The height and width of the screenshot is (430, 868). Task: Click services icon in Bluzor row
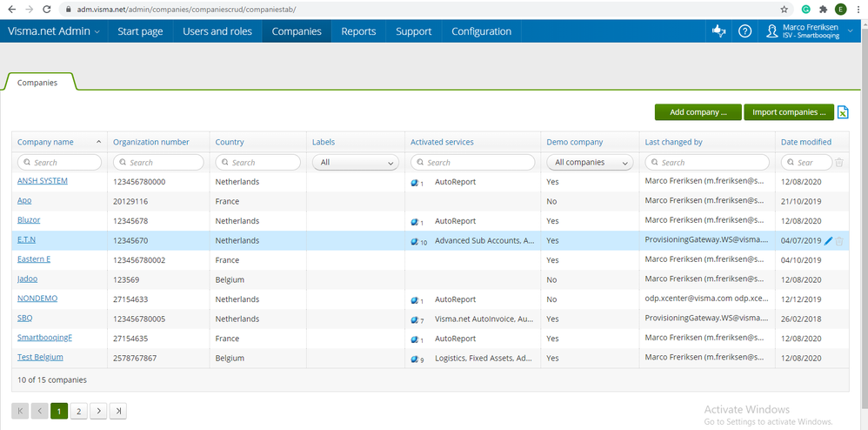pos(416,222)
